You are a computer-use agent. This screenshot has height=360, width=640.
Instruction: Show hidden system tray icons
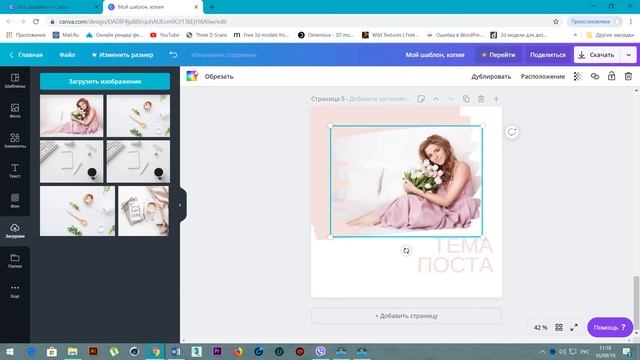(x=542, y=351)
